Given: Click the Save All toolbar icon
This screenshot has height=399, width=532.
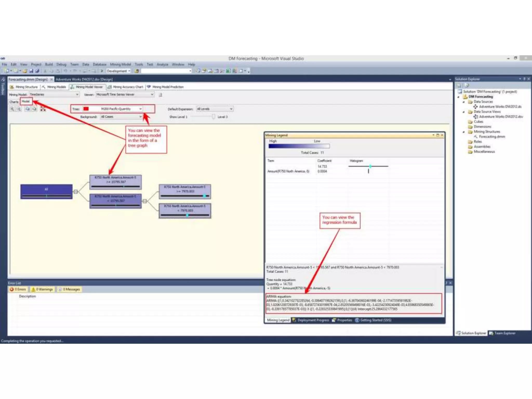Looking at the screenshot, I should (37, 71).
